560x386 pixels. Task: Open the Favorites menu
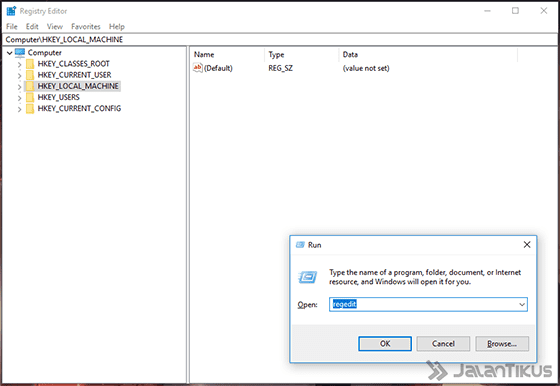(86, 26)
